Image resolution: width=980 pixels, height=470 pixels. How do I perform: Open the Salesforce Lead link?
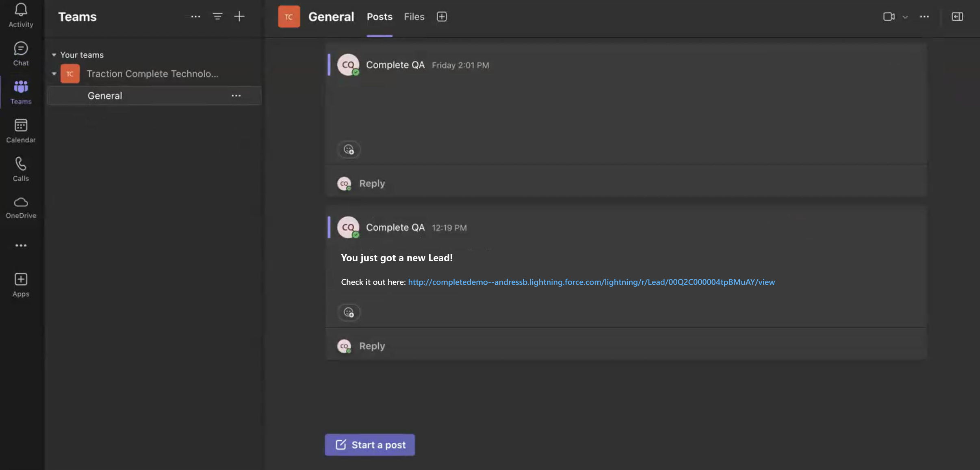pos(591,282)
